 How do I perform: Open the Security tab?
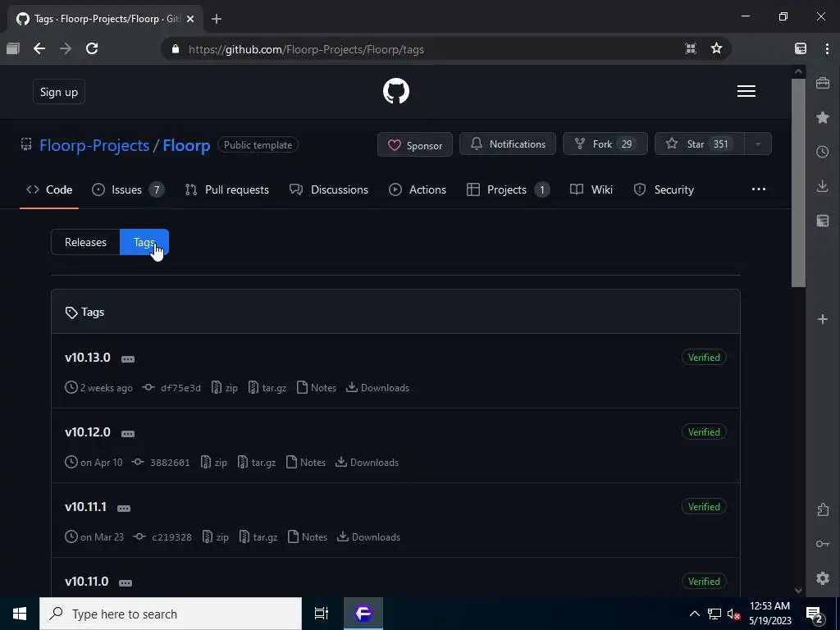(x=663, y=189)
